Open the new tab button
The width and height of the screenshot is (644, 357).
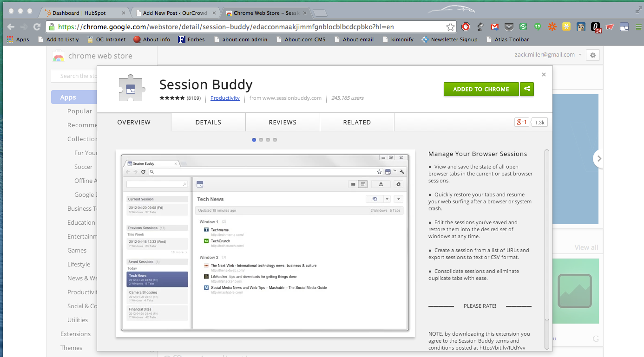pyautogui.click(x=320, y=13)
